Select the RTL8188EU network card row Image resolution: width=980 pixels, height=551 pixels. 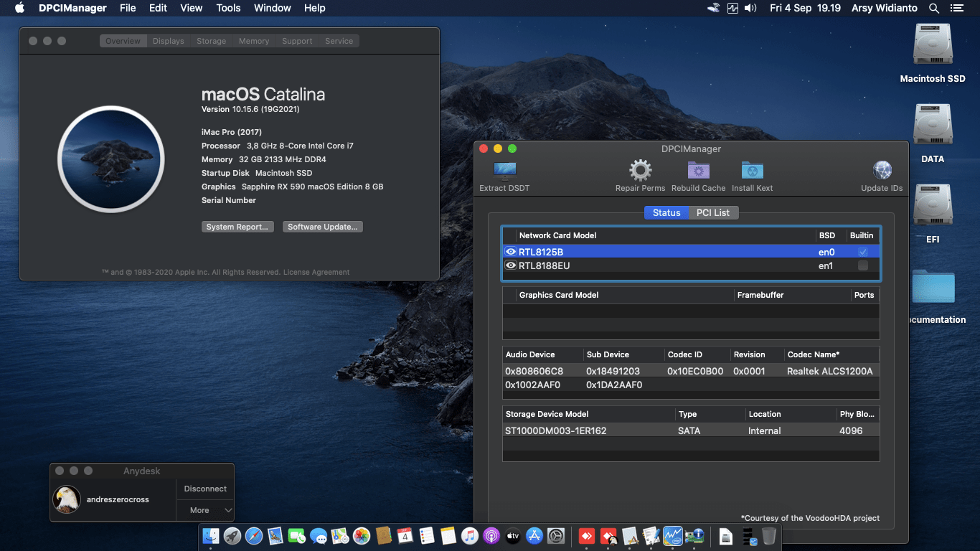[690, 265]
